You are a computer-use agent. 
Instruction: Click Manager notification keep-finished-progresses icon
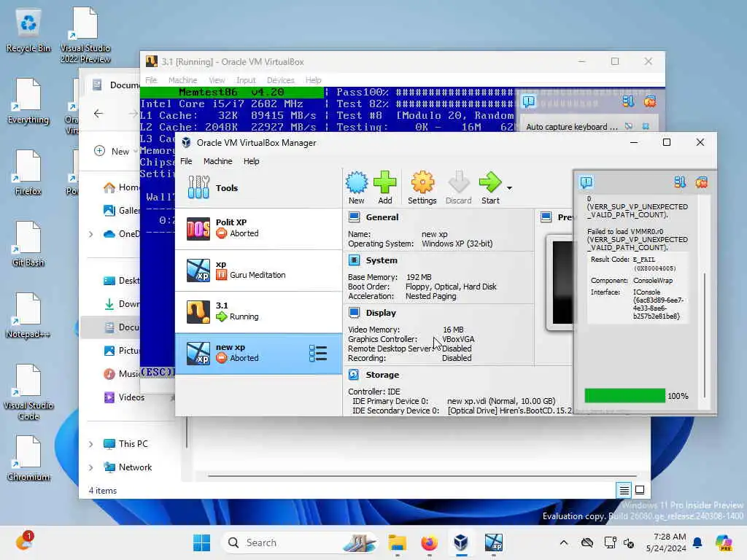[680, 182]
